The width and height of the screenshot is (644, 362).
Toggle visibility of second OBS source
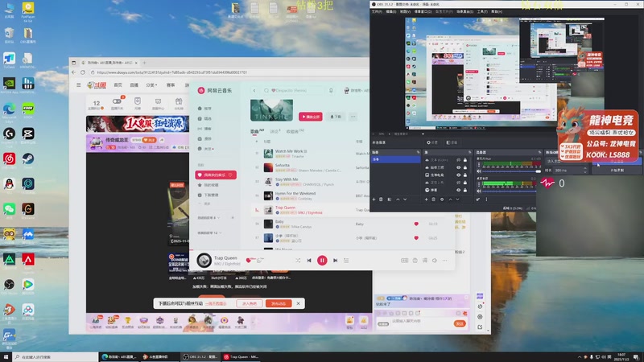(458, 167)
